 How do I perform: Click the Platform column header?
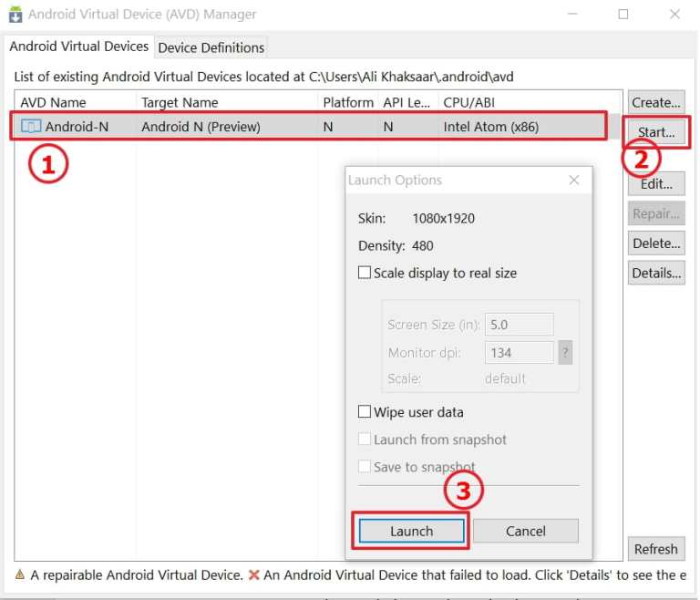point(348,103)
